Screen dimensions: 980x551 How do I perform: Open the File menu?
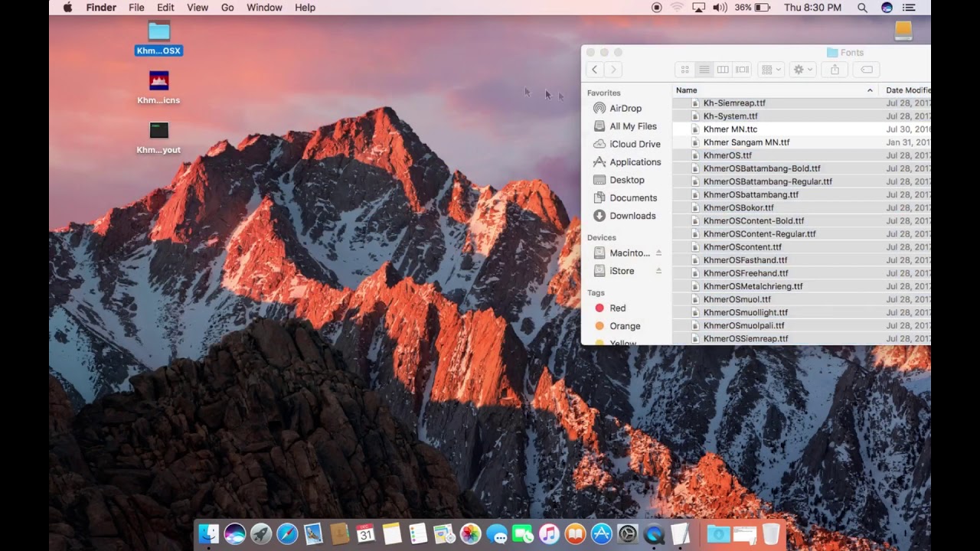(x=136, y=8)
